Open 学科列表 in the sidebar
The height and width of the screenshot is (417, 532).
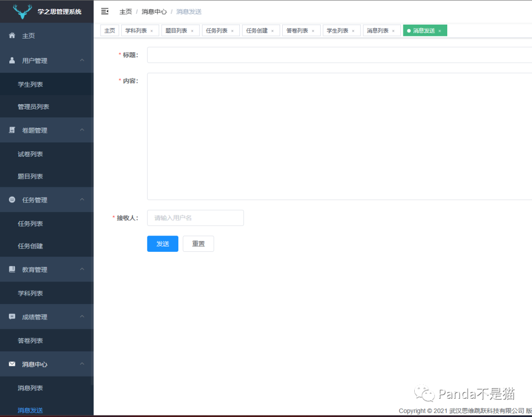[47, 293]
